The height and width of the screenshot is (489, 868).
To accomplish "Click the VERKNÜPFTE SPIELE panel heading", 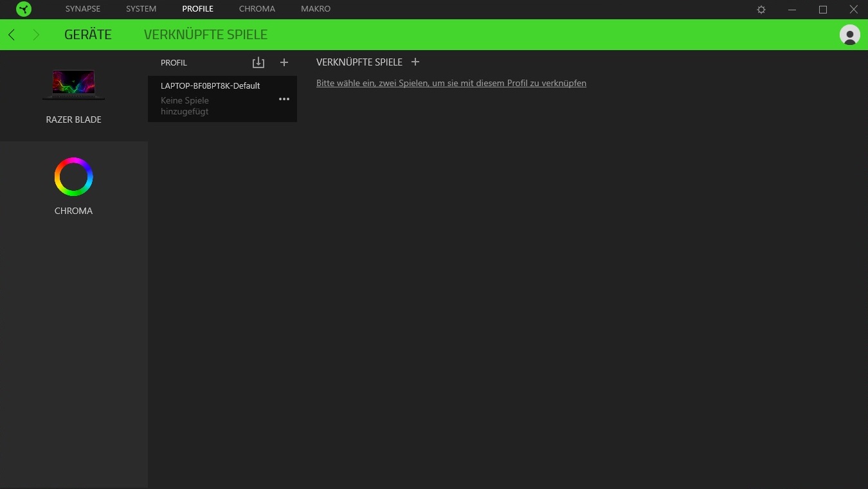I will point(359,62).
